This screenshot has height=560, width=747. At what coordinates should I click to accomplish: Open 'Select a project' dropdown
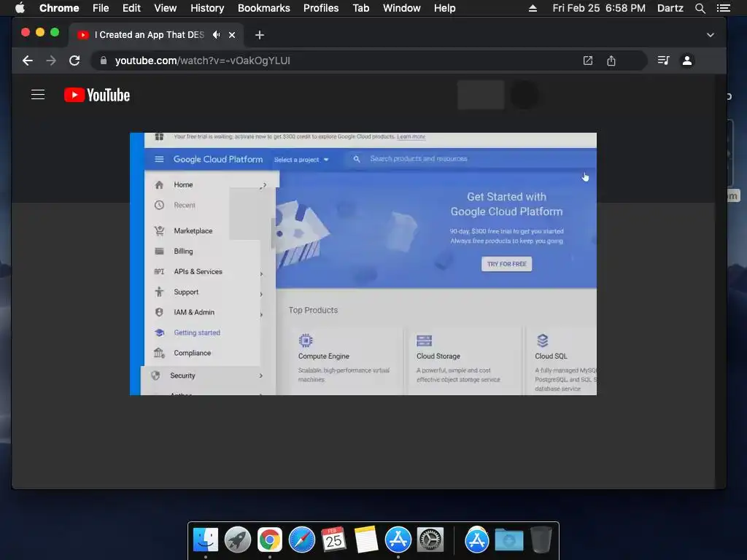click(301, 160)
